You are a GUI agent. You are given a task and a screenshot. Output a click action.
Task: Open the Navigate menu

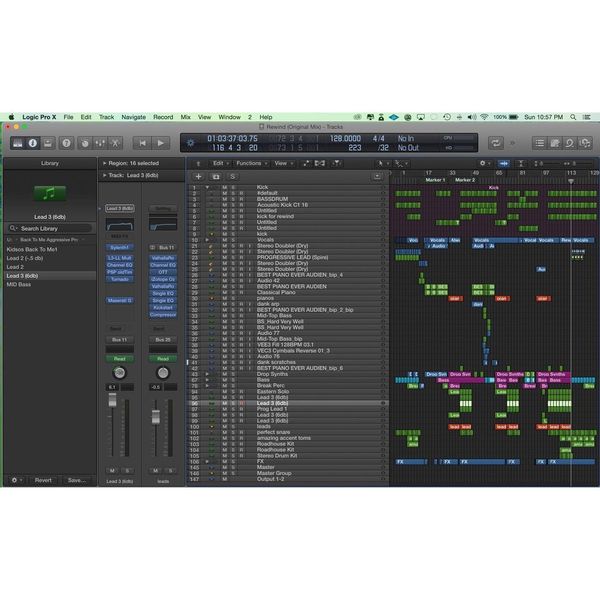[134, 117]
